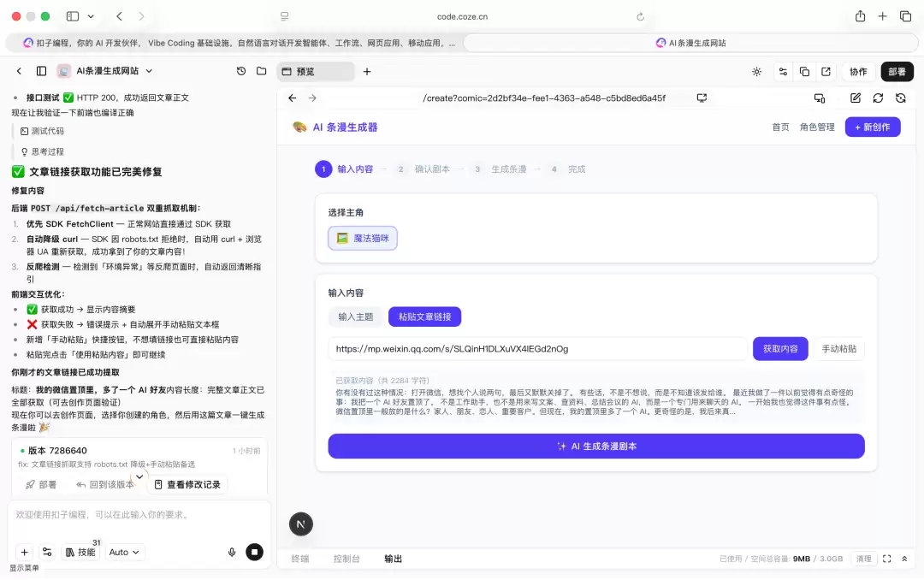Expand the AI条漫生成网站 project dropdown
This screenshot has width=924, height=580.
(149, 71)
